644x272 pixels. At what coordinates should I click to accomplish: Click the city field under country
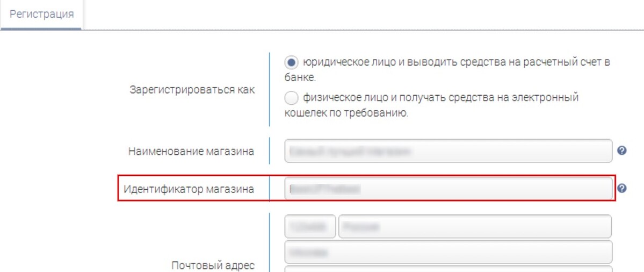(x=448, y=252)
